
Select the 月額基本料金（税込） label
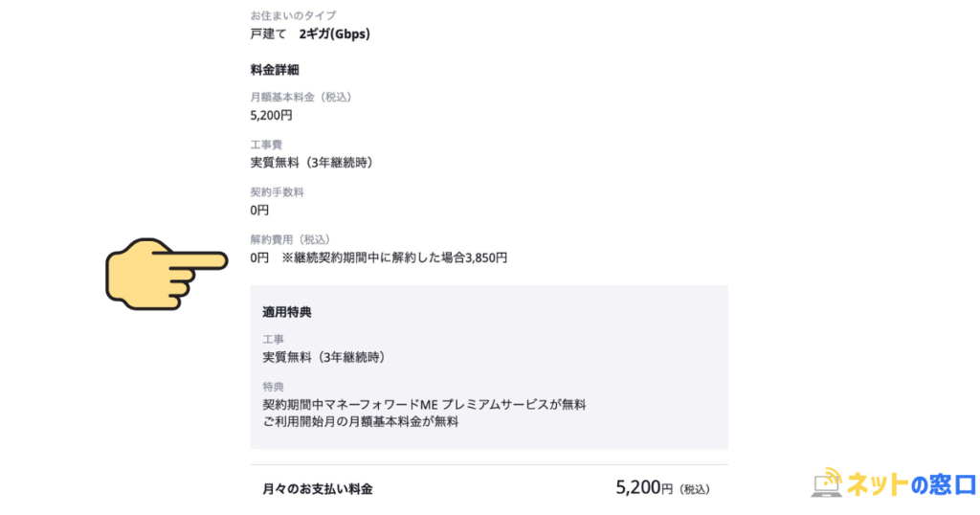coord(301,97)
